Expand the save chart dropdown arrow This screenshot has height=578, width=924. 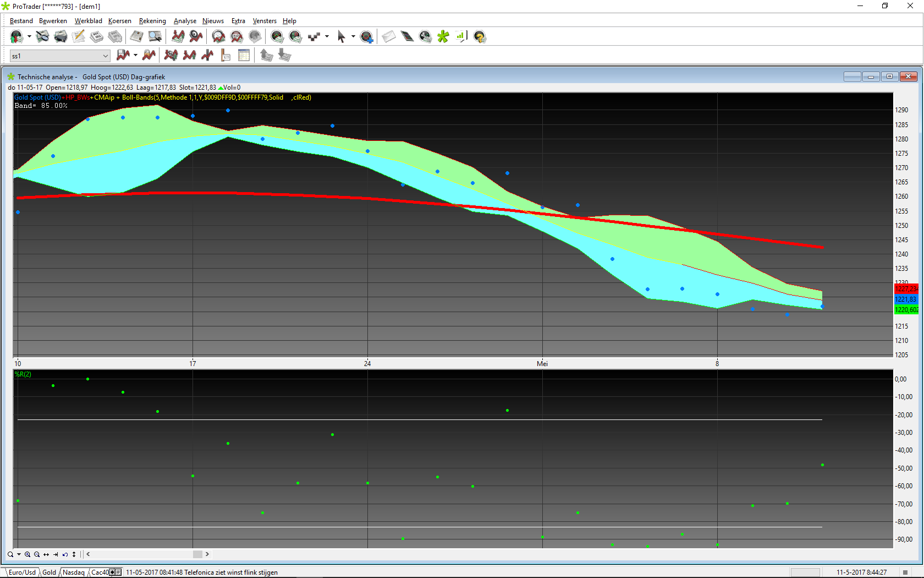click(x=135, y=55)
